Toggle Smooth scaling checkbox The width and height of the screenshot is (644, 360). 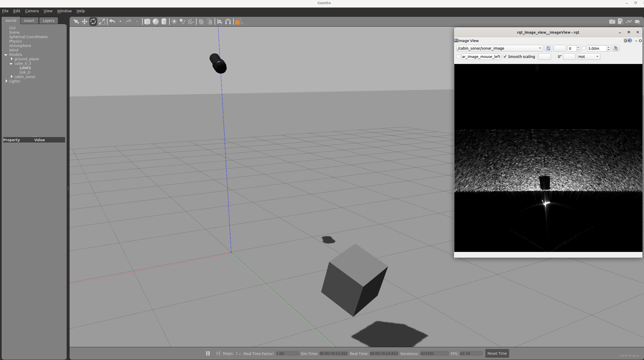(x=505, y=57)
